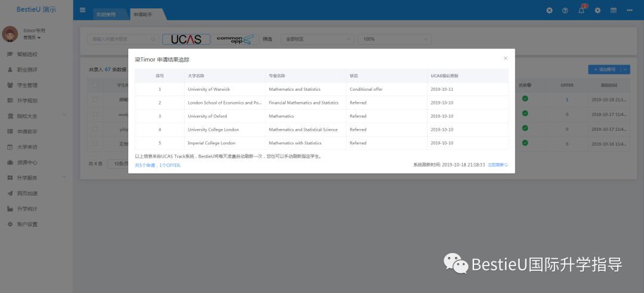This screenshot has width=644, height=293.
Task: Click the circled X icon in top bar
Action: point(550,10)
